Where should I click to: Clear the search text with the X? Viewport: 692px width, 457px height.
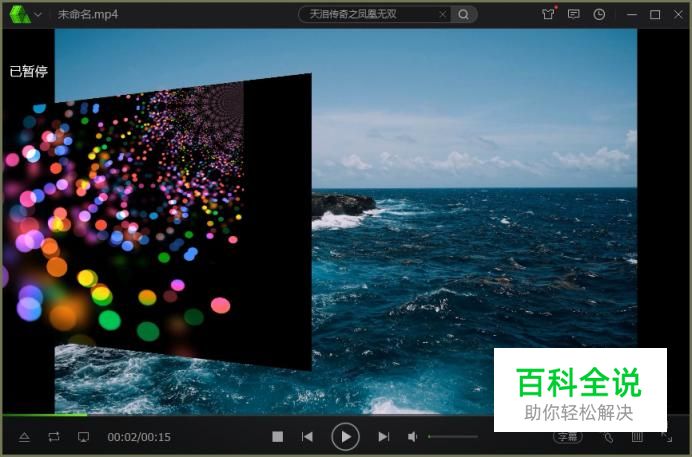click(x=442, y=15)
